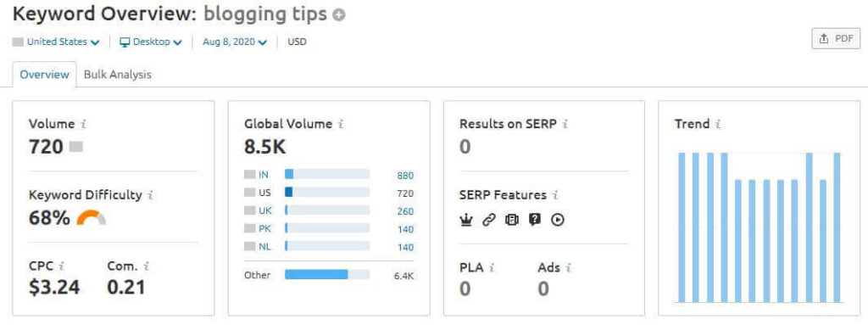Click the crown SERP feature icon
The height and width of the screenshot is (325, 868).
(x=465, y=220)
